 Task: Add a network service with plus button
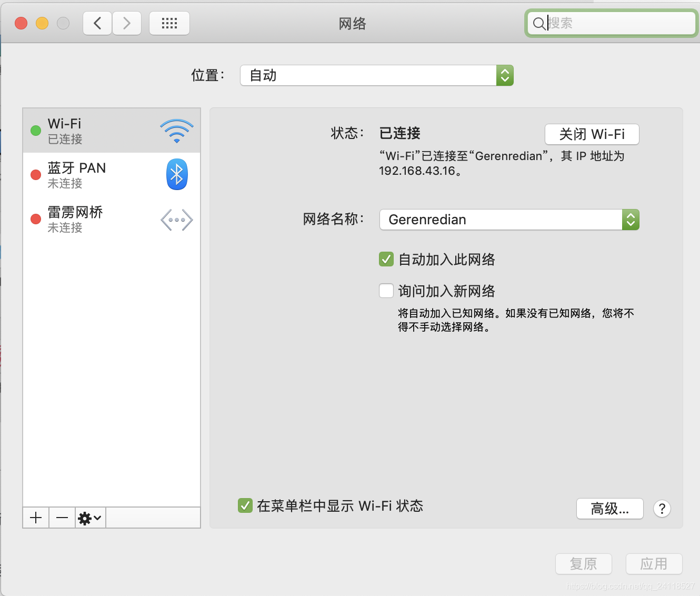36,518
